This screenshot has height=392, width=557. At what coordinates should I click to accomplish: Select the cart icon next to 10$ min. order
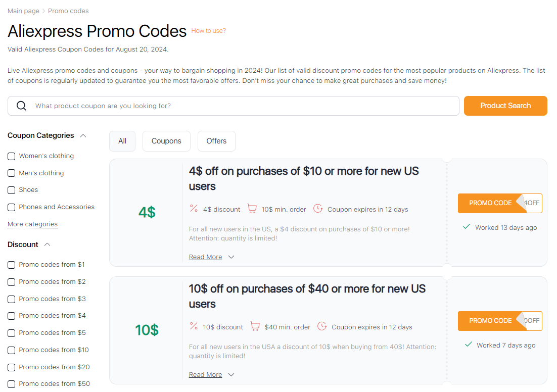(x=252, y=209)
